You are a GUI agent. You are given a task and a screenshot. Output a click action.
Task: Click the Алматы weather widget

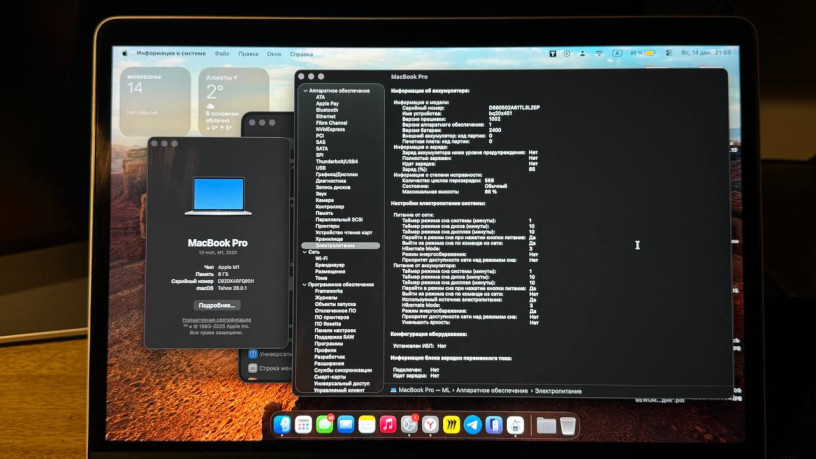point(234,102)
